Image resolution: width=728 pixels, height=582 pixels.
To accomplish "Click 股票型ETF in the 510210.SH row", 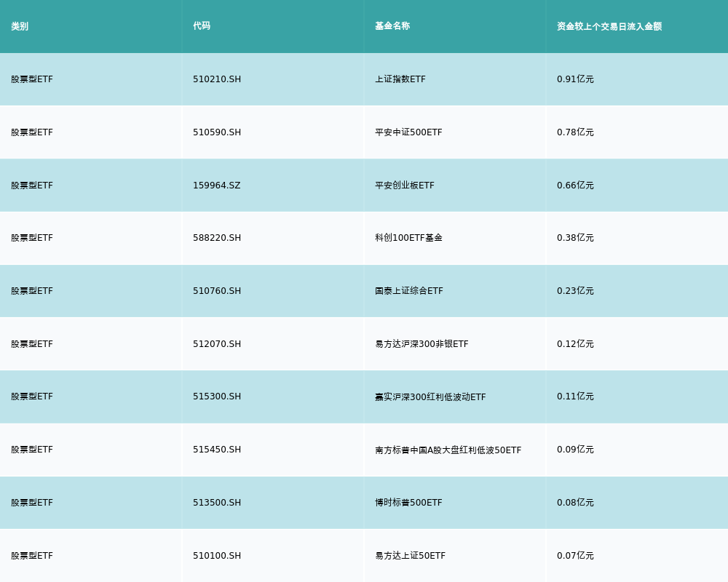I will pos(32,79).
